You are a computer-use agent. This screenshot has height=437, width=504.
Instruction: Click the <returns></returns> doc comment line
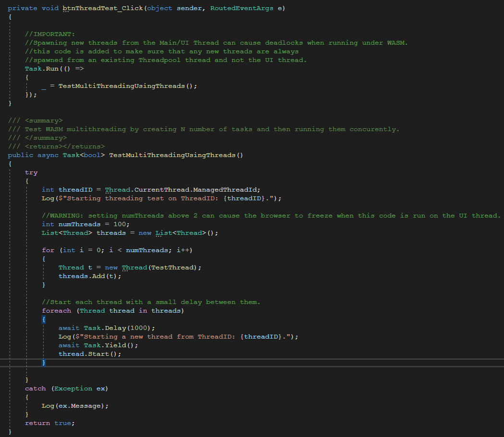click(x=57, y=146)
